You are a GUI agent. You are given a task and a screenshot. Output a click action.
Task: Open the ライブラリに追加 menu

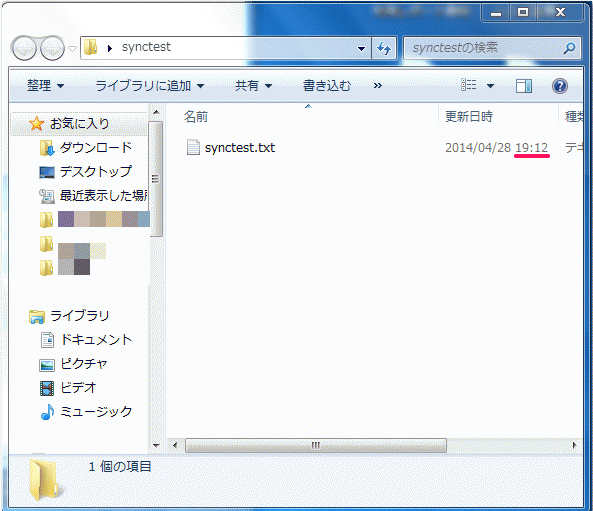click(x=149, y=86)
